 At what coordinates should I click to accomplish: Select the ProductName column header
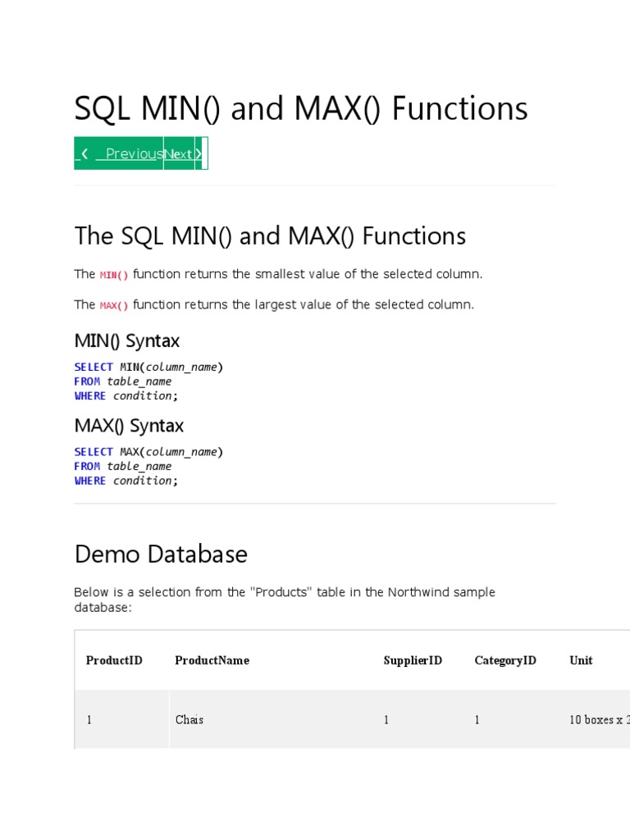click(212, 660)
